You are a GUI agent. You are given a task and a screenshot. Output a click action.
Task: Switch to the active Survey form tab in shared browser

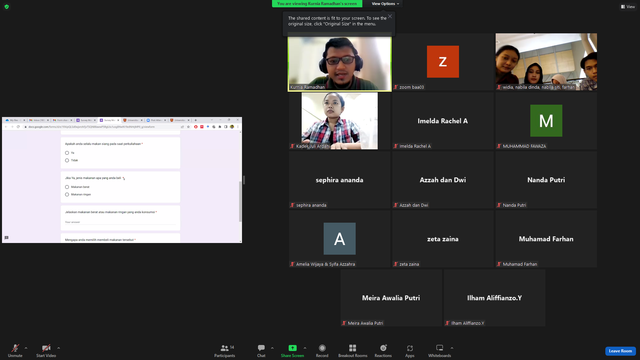point(109,120)
